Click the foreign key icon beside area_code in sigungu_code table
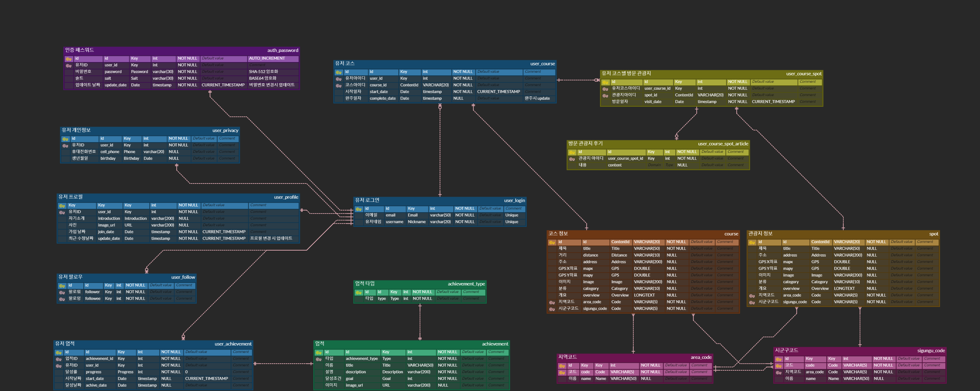 coord(778,372)
